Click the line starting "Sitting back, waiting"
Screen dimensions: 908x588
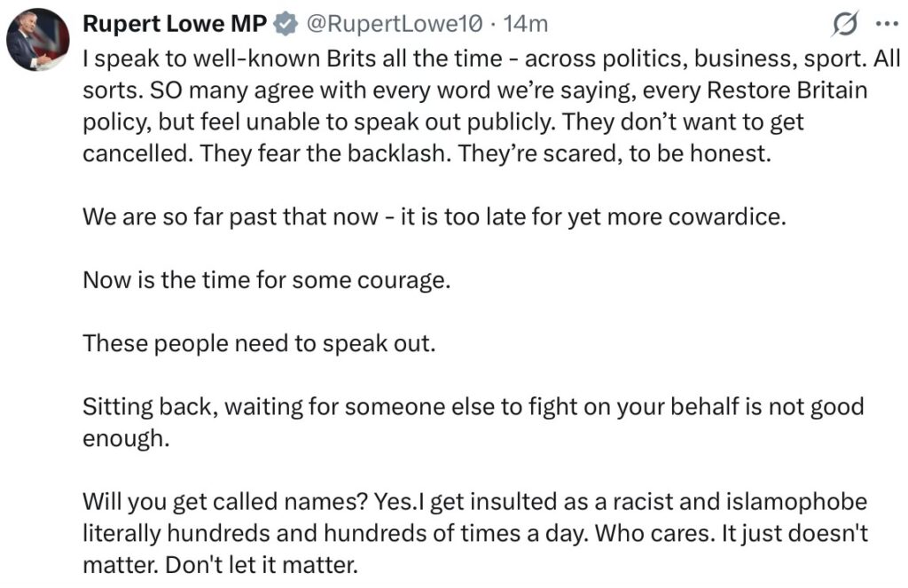[x=473, y=406]
